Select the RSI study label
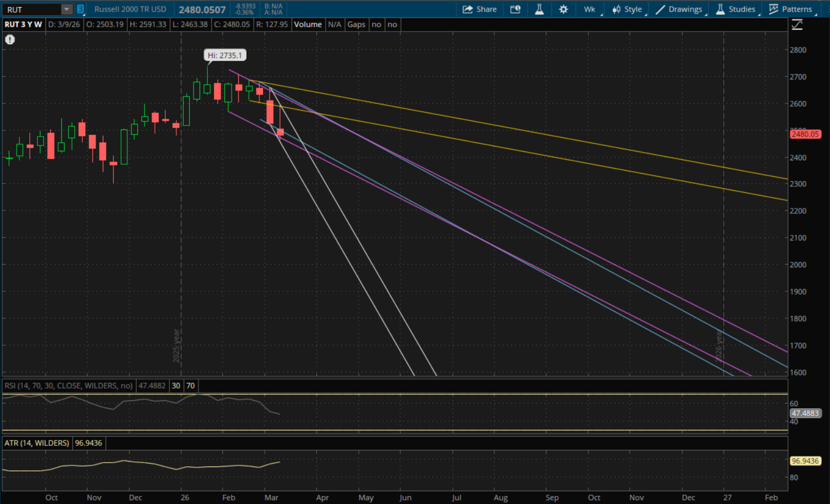Viewport: 830px width, 504px height. coord(69,386)
